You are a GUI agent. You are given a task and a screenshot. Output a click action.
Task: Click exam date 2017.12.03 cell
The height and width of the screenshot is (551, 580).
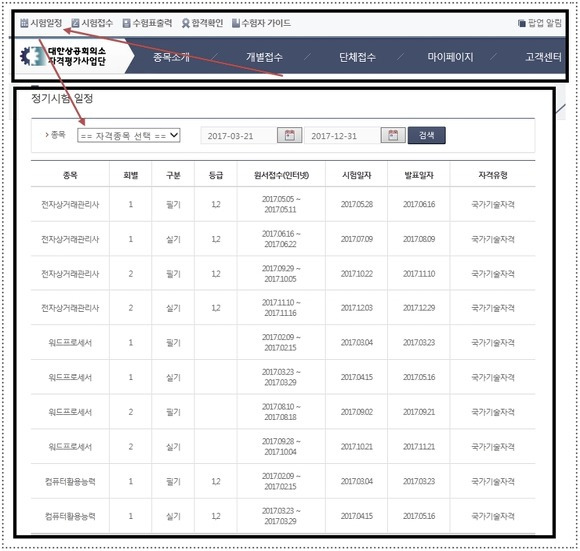point(357,308)
